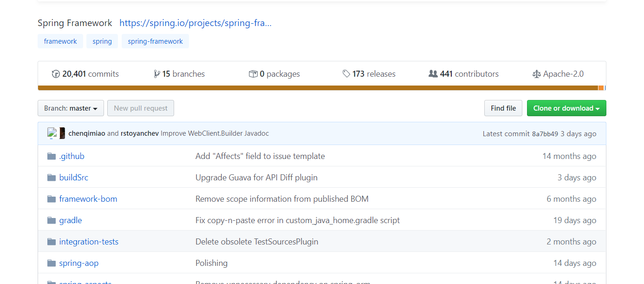Click the Find file button
This screenshot has height=284, width=644.
[x=503, y=108]
